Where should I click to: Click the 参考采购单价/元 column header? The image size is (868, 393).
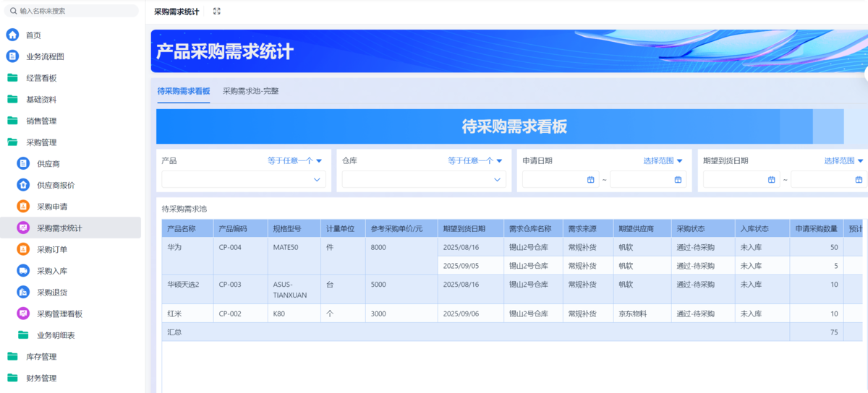click(401, 228)
